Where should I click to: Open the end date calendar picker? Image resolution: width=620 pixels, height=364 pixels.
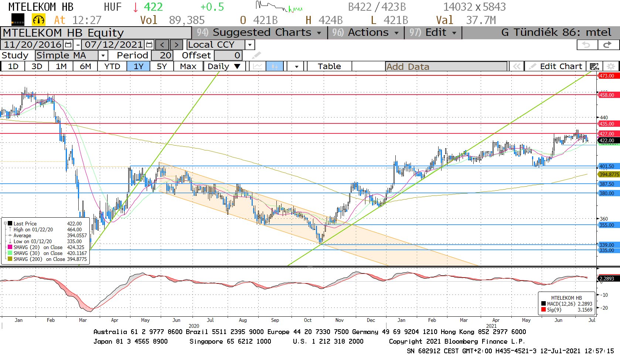(149, 45)
